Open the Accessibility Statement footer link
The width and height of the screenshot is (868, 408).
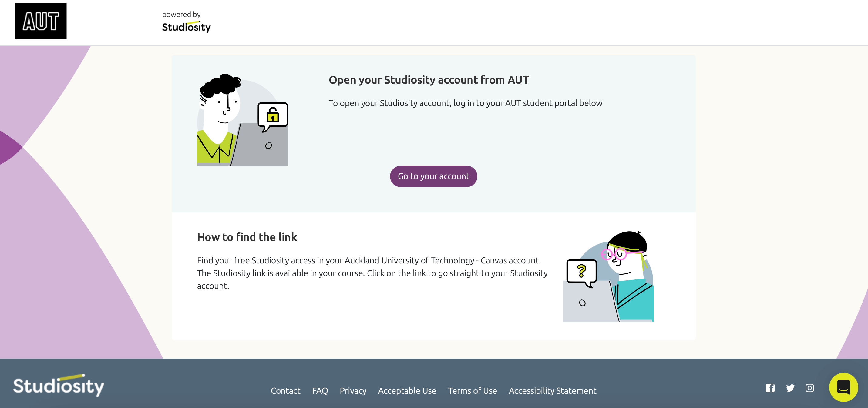point(553,390)
